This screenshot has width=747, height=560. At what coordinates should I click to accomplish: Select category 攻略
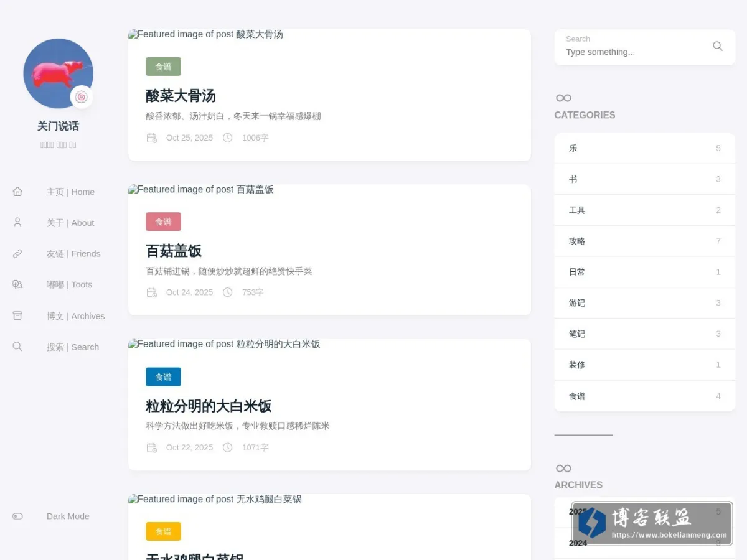click(x=645, y=241)
